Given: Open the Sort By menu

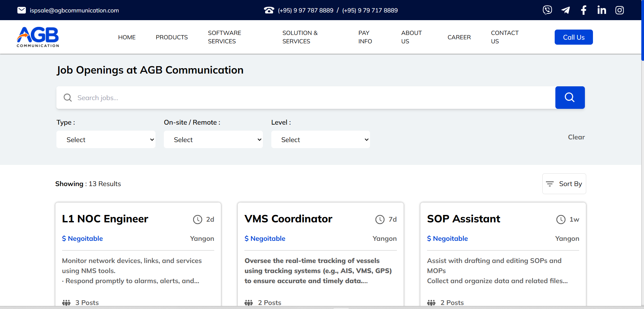Looking at the screenshot, I should point(564,184).
